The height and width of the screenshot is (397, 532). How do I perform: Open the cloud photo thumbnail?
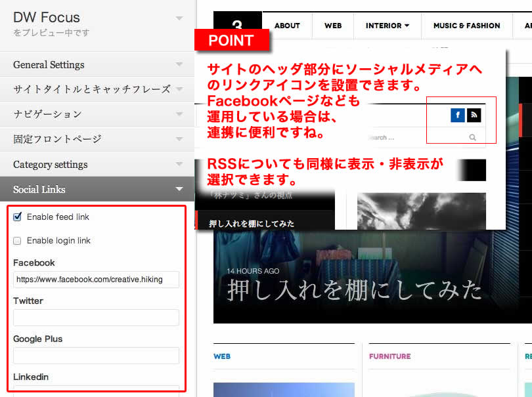tap(422, 211)
